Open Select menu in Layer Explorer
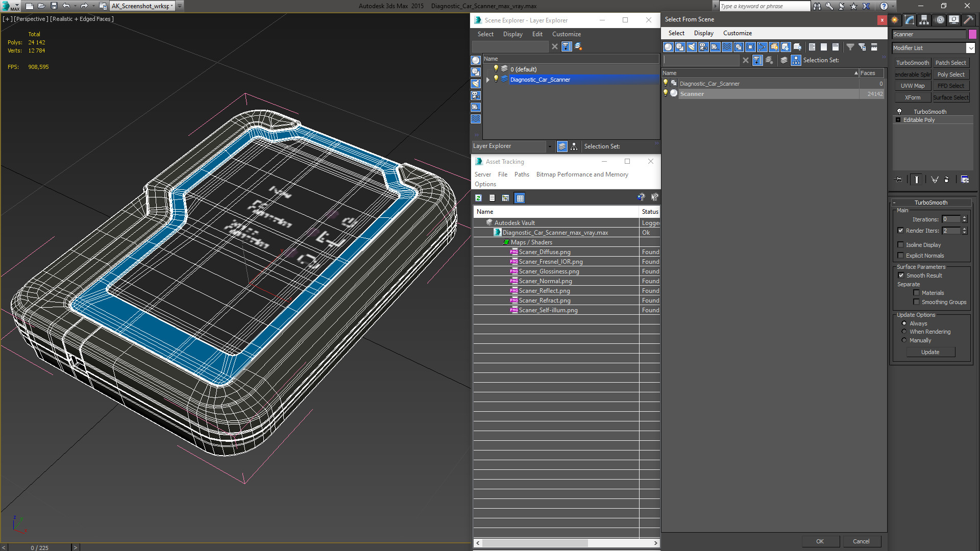 (x=485, y=34)
